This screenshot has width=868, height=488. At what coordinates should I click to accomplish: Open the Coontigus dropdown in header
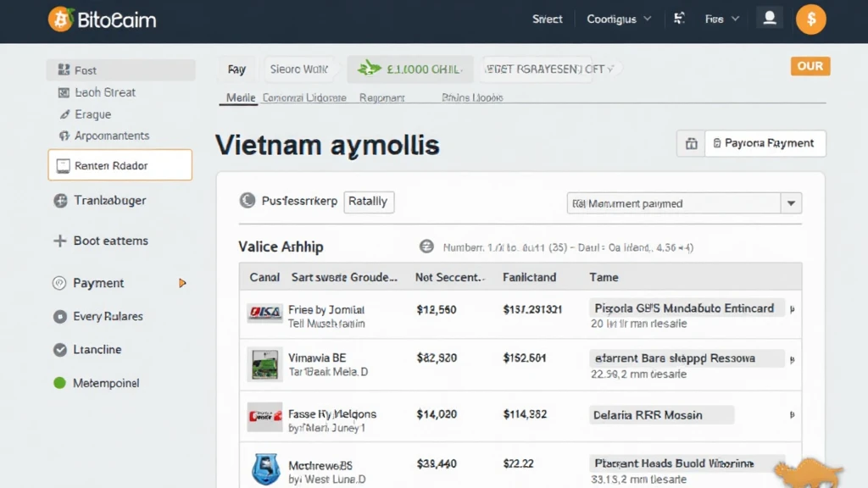[619, 19]
